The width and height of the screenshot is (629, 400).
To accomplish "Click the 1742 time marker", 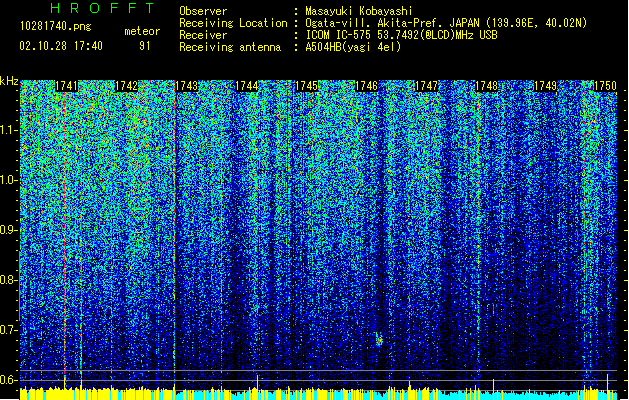I will [x=126, y=86].
